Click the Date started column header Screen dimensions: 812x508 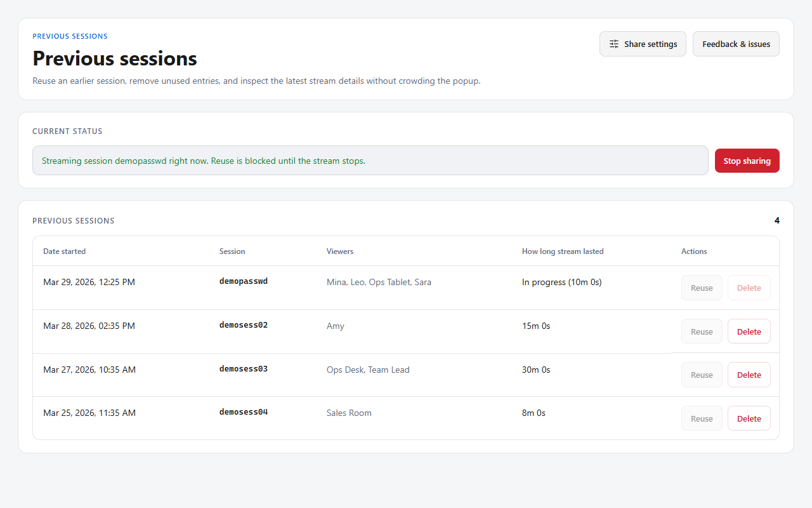(x=64, y=251)
